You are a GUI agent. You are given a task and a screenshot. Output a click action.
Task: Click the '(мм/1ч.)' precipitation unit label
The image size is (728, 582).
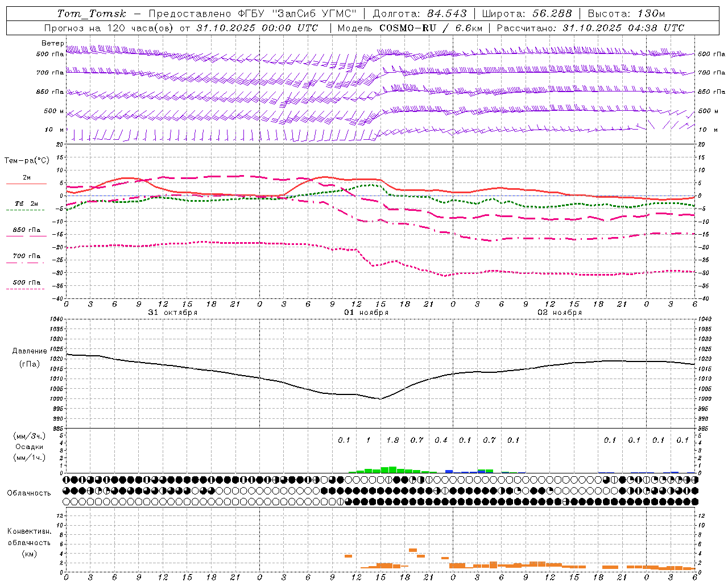[x=30, y=458]
